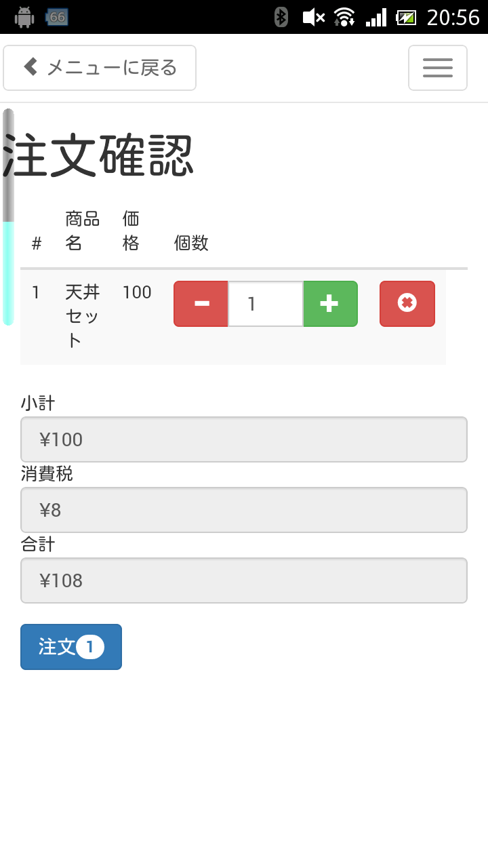Remove 天丼セット with the red X button

407,304
